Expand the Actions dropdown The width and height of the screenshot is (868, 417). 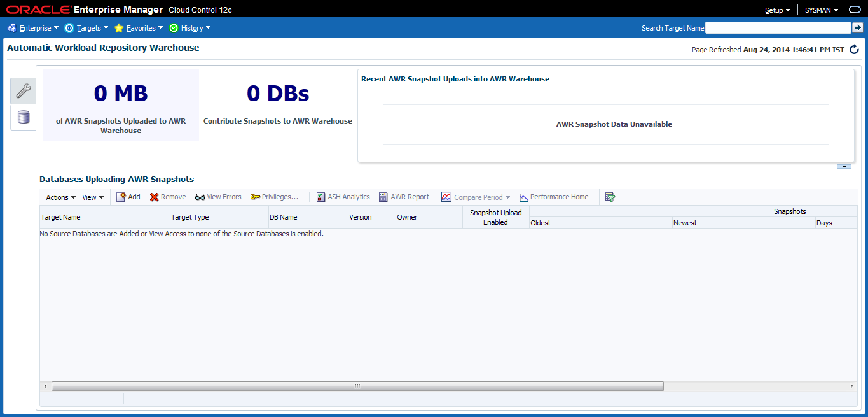point(61,197)
